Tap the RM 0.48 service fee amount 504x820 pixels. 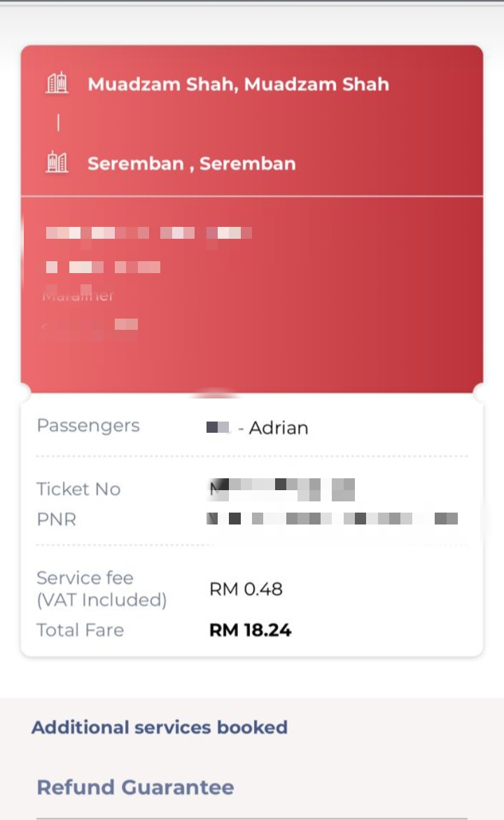(x=246, y=589)
